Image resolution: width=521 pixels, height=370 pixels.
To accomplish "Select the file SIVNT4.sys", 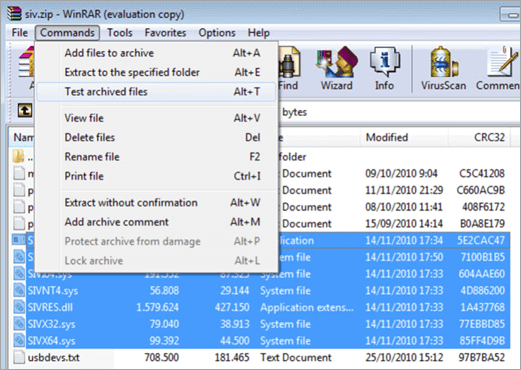I will pos(53,291).
